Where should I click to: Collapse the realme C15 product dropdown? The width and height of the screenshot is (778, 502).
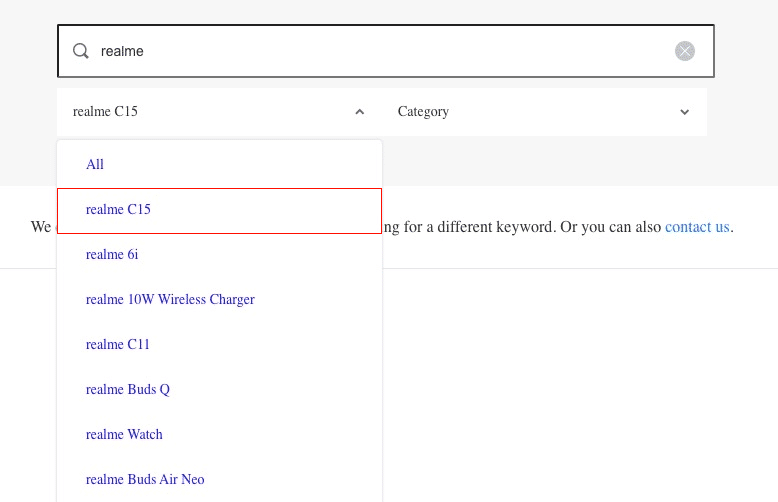[219, 112]
